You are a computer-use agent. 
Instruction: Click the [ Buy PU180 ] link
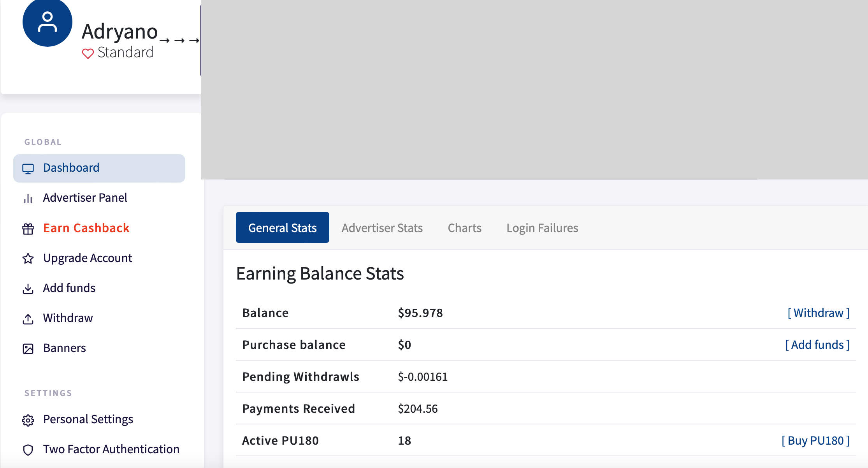tap(815, 440)
